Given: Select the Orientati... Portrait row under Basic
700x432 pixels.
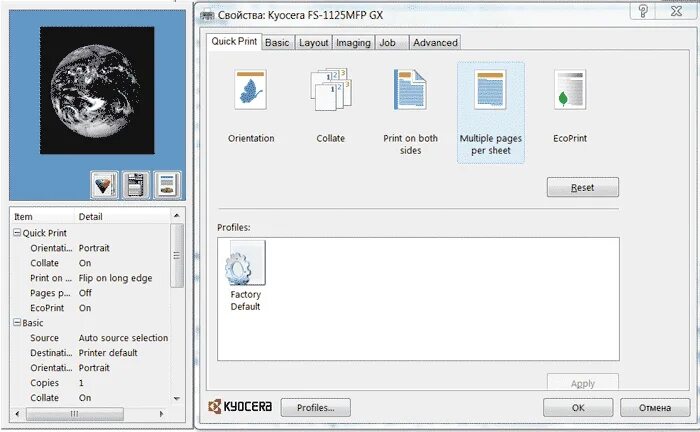Looking at the screenshot, I should pyautogui.click(x=91, y=368).
